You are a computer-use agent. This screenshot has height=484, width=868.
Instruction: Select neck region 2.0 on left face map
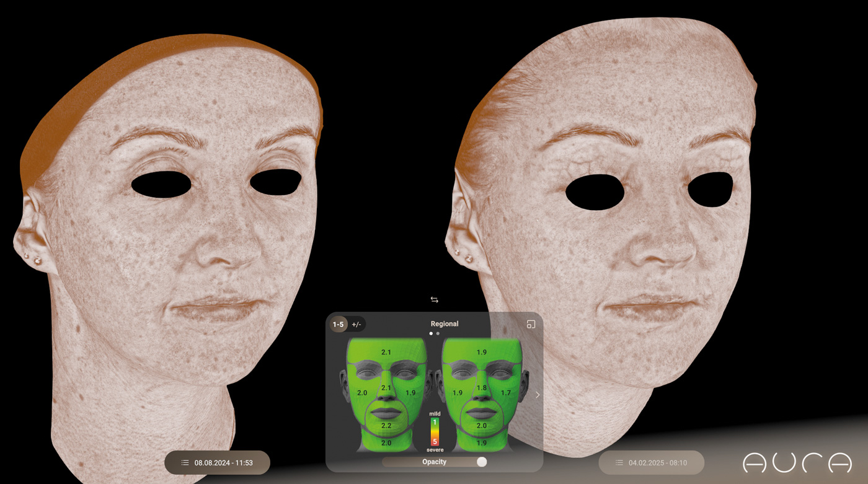pyautogui.click(x=386, y=443)
